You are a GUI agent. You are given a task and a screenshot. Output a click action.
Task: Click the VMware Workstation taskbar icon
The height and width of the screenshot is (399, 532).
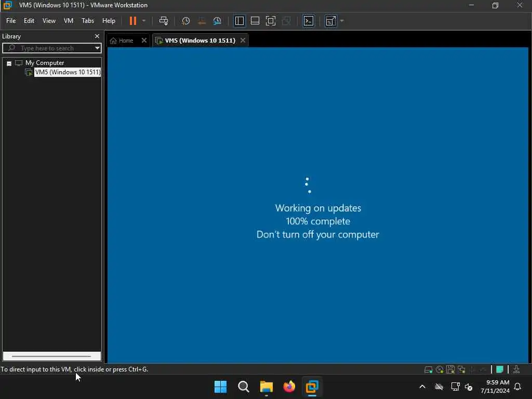pos(312,387)
